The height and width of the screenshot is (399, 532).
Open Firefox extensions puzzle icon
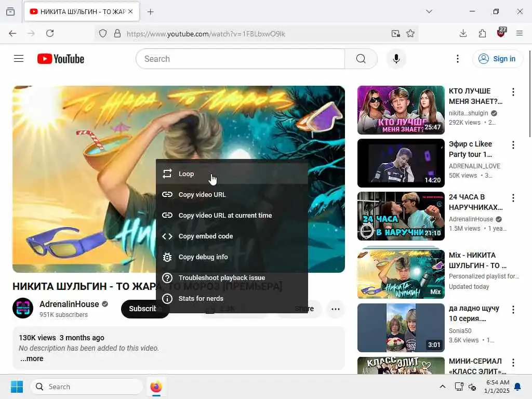[x=482, y=33]
